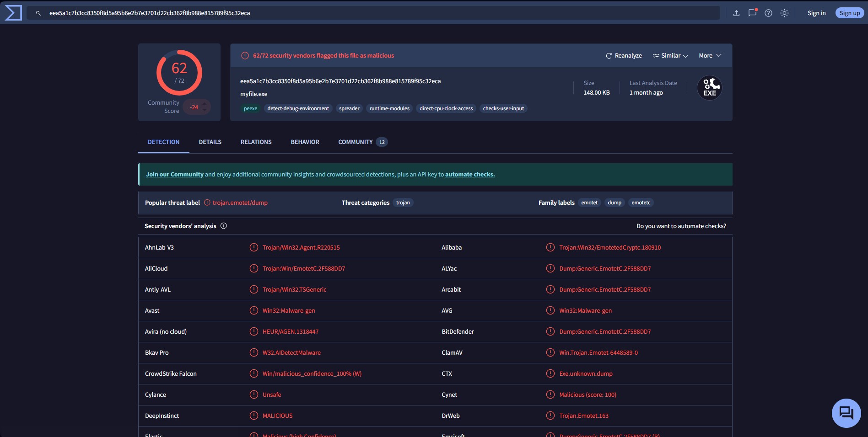Click the dump family label chip
The width and height of the screenshot is (868, 437).
[x=615, y=203]
